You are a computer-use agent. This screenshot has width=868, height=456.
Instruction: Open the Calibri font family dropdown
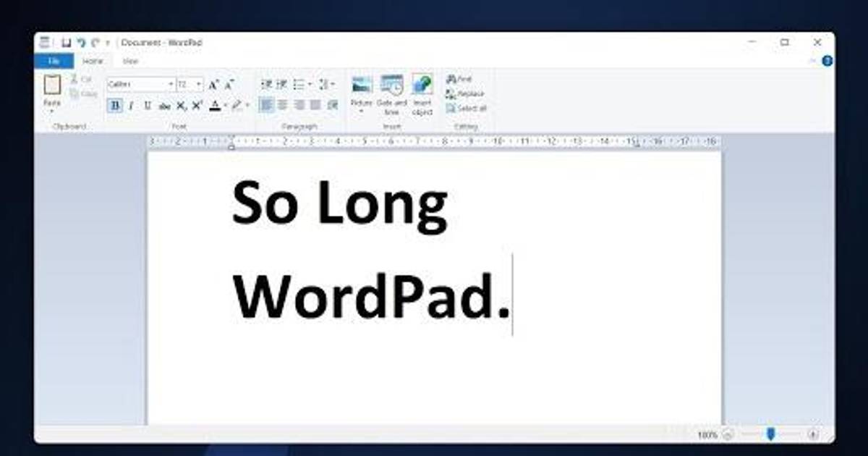point(171,85)
